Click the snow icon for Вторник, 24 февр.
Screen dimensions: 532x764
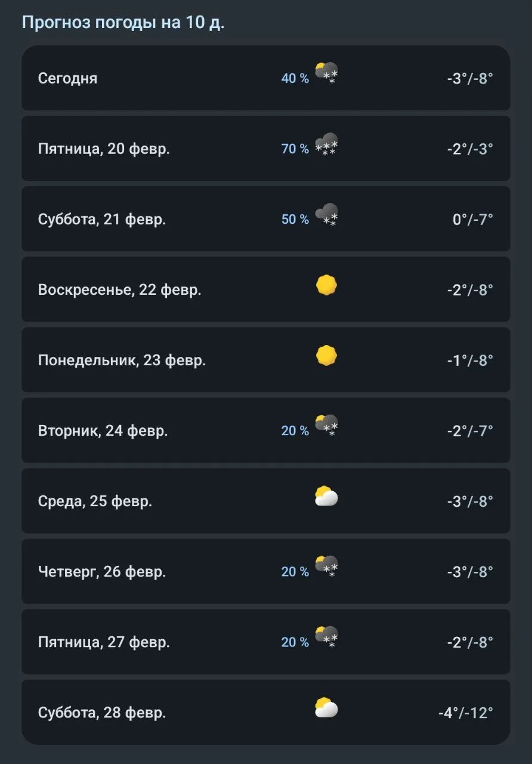pos(326,426)
